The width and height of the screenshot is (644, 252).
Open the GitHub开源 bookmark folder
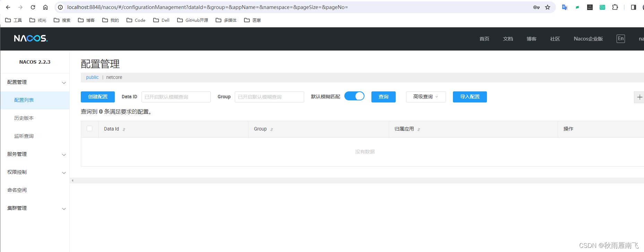click(x=193, y=20)
